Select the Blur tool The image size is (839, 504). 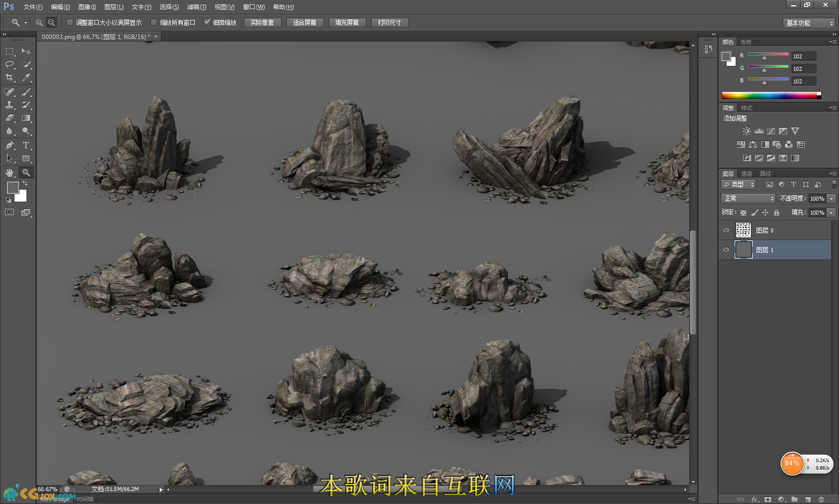tap(9, 131)
